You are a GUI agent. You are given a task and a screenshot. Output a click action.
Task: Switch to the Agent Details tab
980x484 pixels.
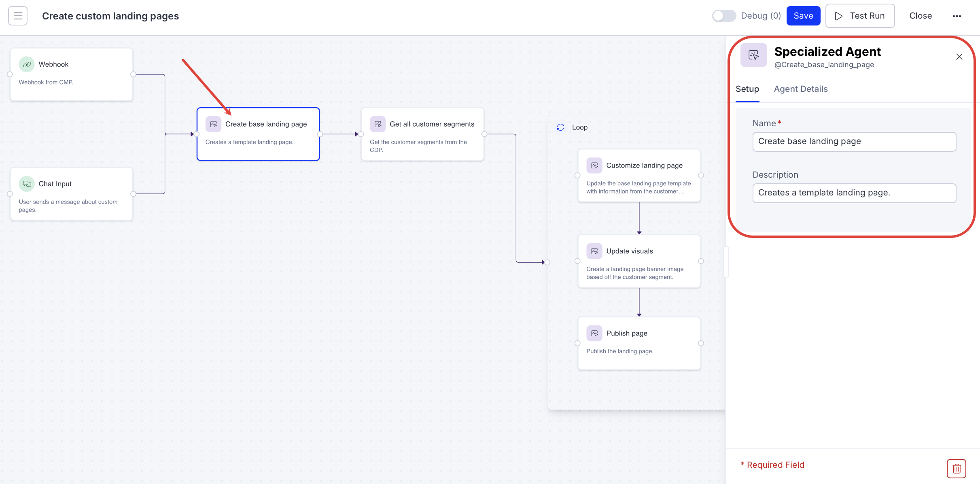[x=800, y=89]
